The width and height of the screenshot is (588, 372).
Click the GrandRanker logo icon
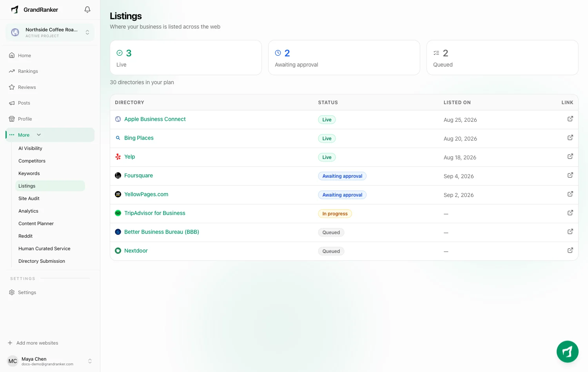15,9
